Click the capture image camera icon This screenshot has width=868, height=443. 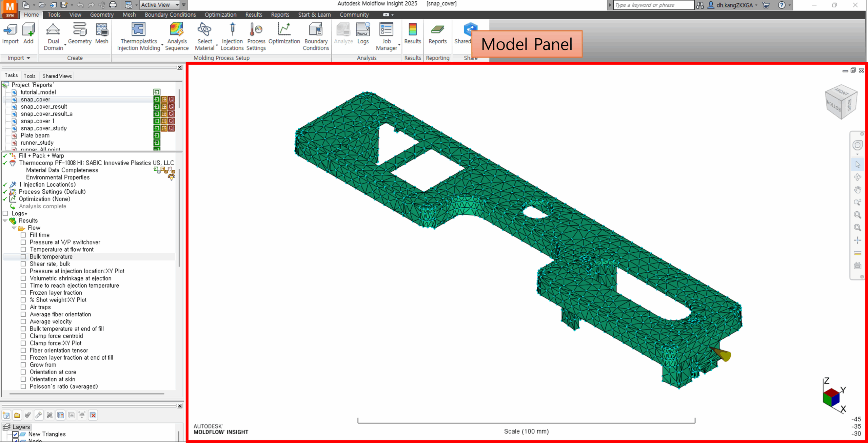pos(129,5)
